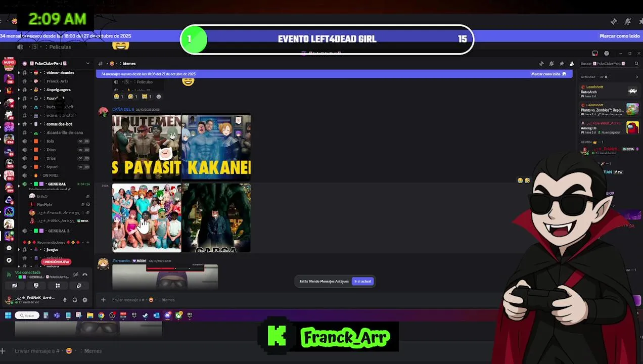Click Windows Start button
Screen dimensions: 643x364
[x=8, y=315]
